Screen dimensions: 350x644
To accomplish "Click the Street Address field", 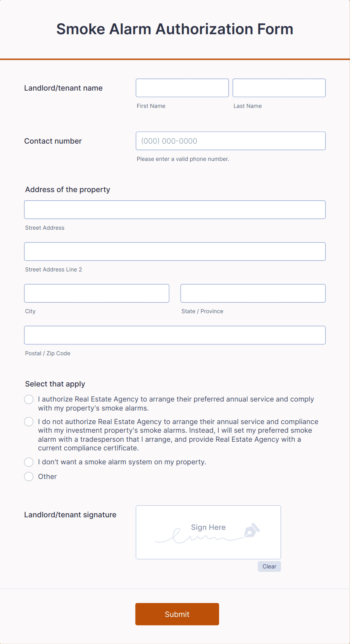I will pyautogui.click(x=175, y=209).
